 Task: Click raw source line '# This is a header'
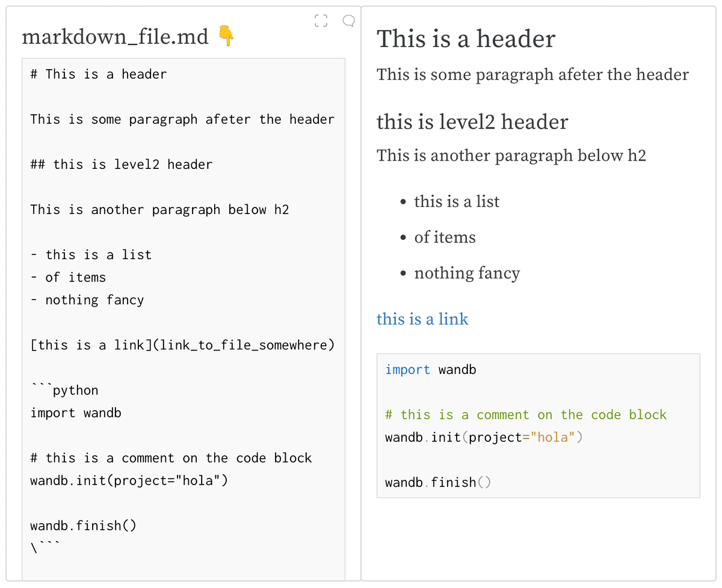[99, 74]
